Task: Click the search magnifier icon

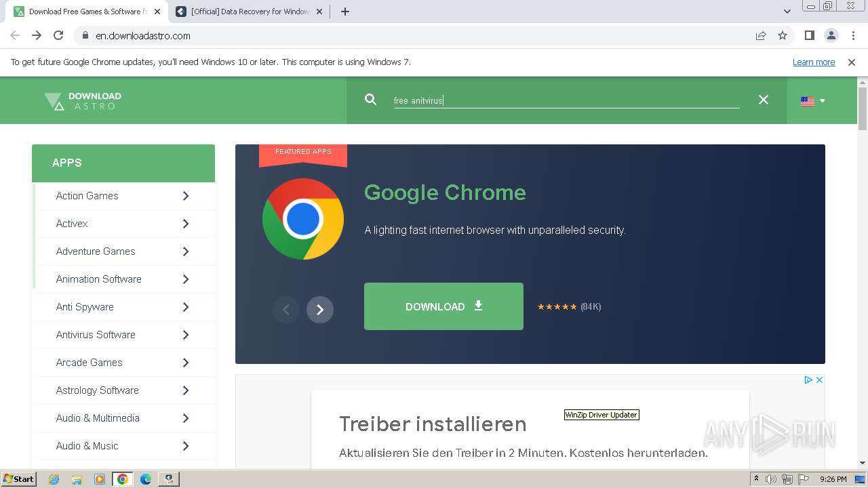Action: (370, 100)
